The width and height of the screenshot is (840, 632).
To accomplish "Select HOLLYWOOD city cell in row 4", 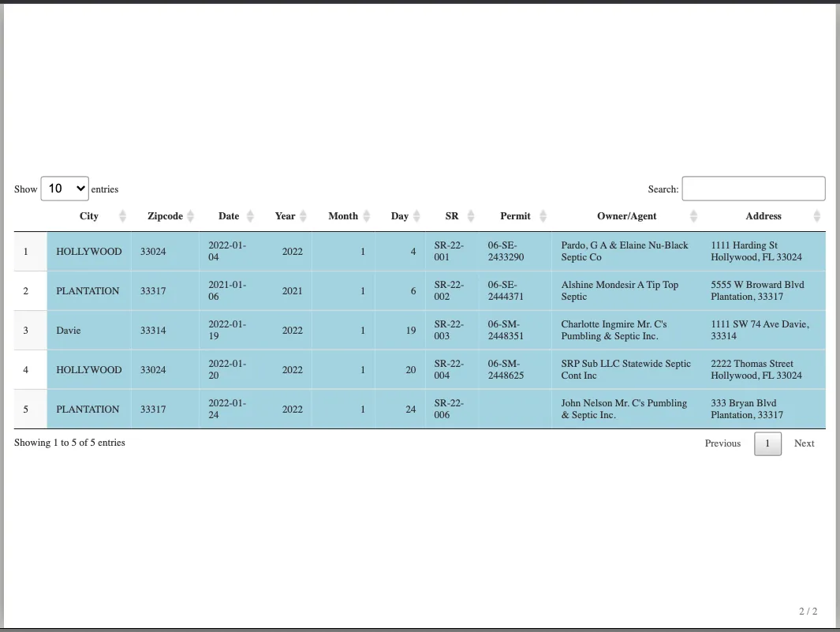I will point(89,370).
